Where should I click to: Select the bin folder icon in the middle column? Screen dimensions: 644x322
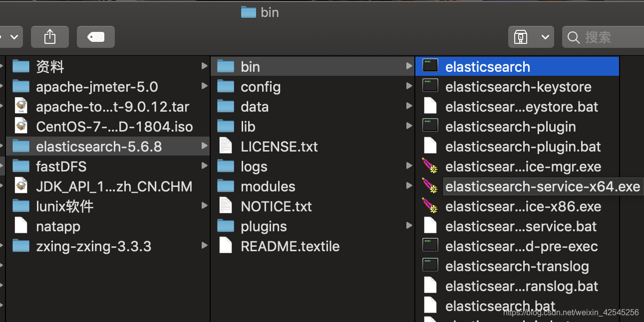pyautogui.click(x=226, y=66)
